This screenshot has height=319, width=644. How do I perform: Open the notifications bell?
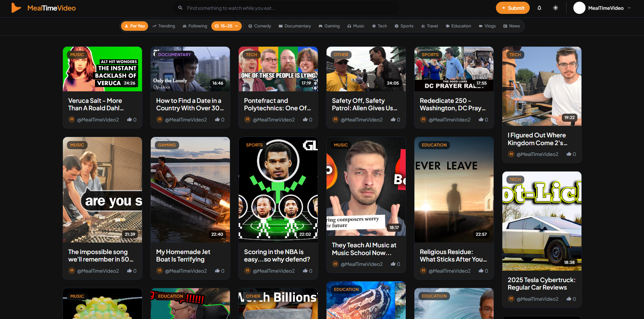click(539, 8)
